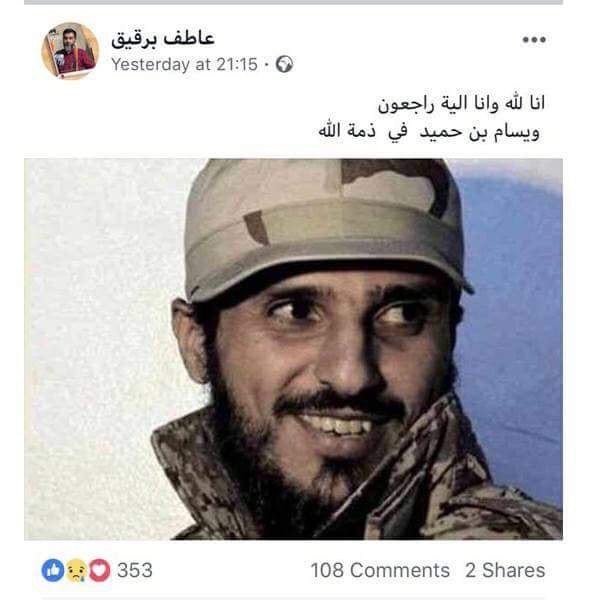The width and height of the screenshot is (600, 600).
Task: Click the gray divider bar above the post
Action: tap(293, 2)
